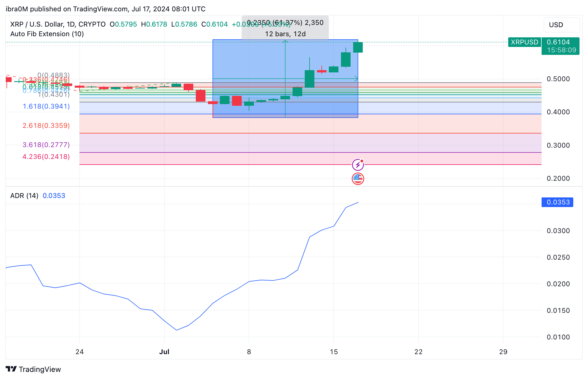
Task: Click the H0.6178 high value in header
Action: click(154, 24)
